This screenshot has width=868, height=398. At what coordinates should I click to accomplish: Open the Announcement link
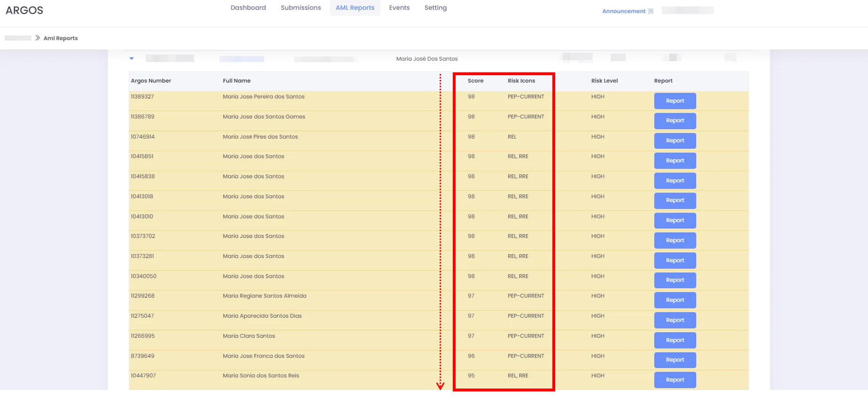coord(624,11)
